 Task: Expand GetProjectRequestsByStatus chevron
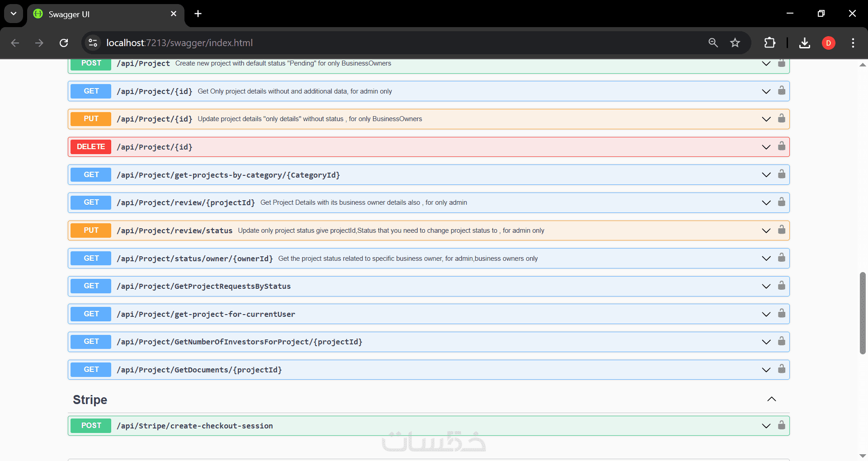[766, 287]
